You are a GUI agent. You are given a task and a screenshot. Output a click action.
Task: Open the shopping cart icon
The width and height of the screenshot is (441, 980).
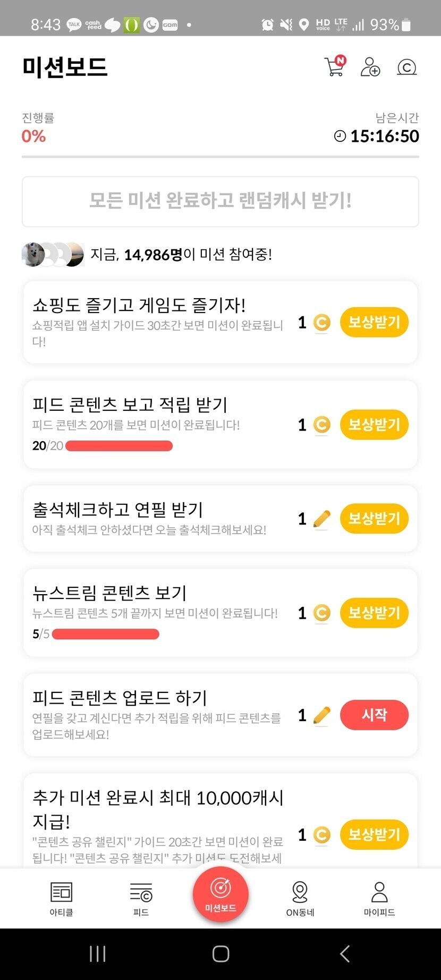click(x=334, y=67)
